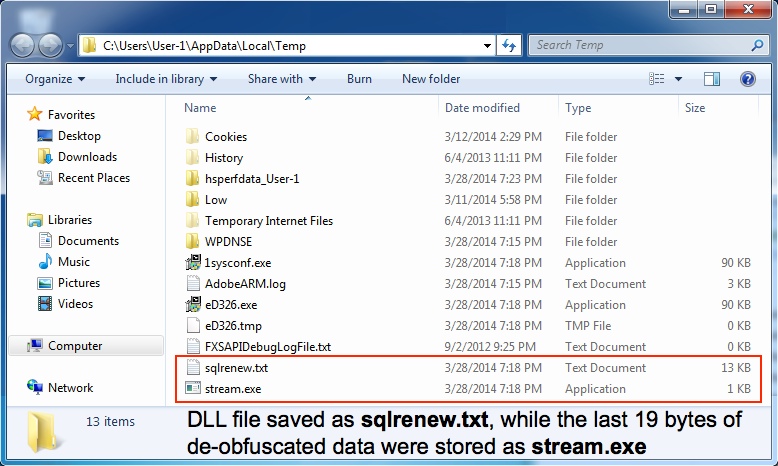
Task: Open the Organize dropdown menu
Action: pos(55,79)
